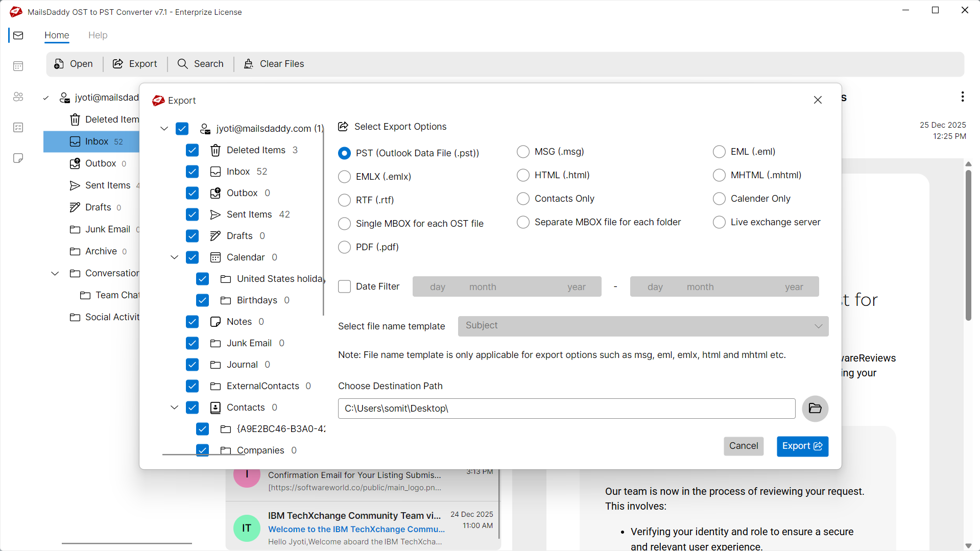This screenshot has width=980, height=551.
Task: Select Inbox folder in main folder list
Action: click(91, 141)
